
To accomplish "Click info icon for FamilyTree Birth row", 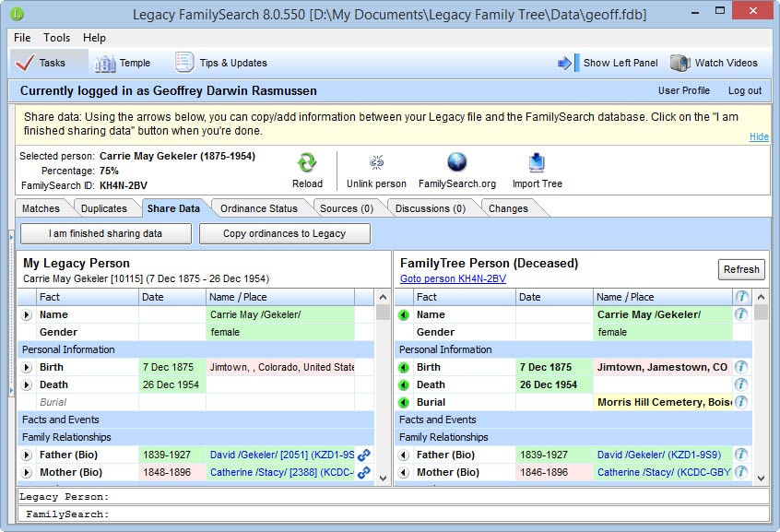I will (x=741, y=367).
